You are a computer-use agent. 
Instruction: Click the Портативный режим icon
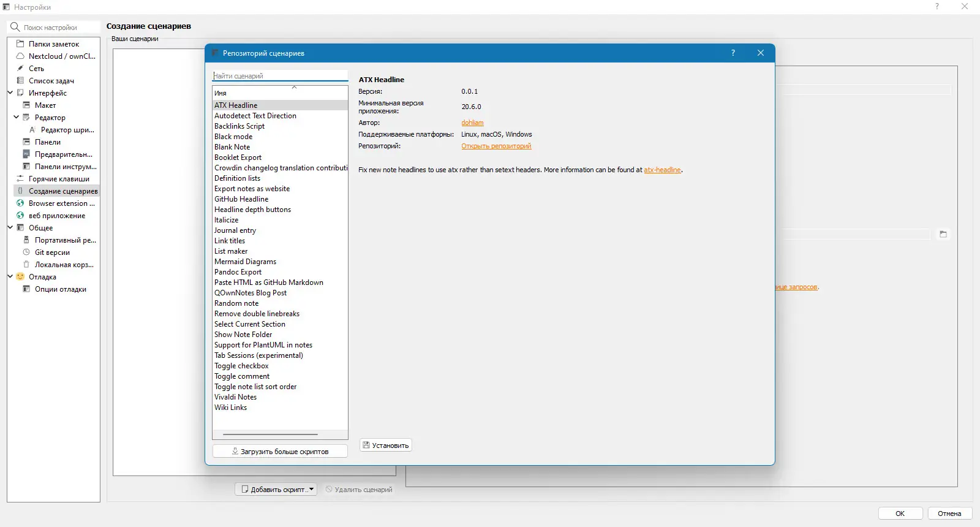[x=26, y=240]
